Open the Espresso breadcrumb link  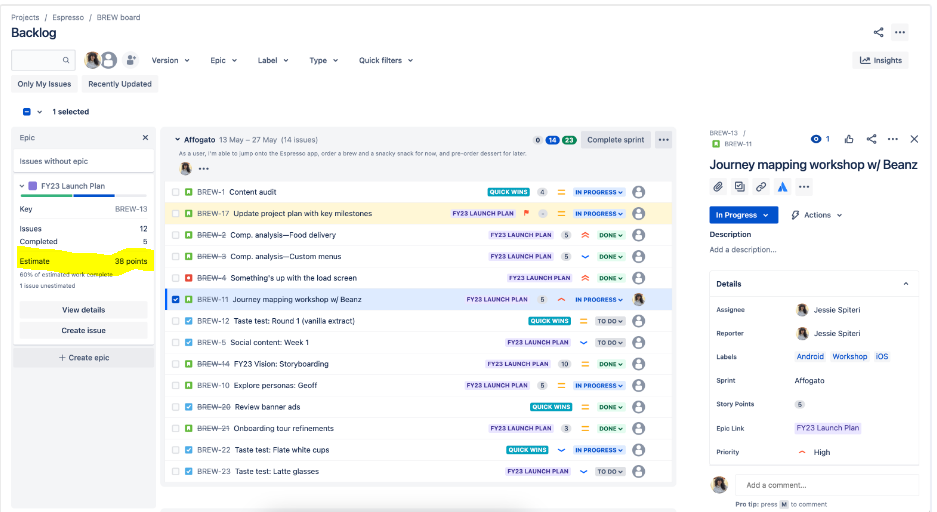click(x=67, y=17)
